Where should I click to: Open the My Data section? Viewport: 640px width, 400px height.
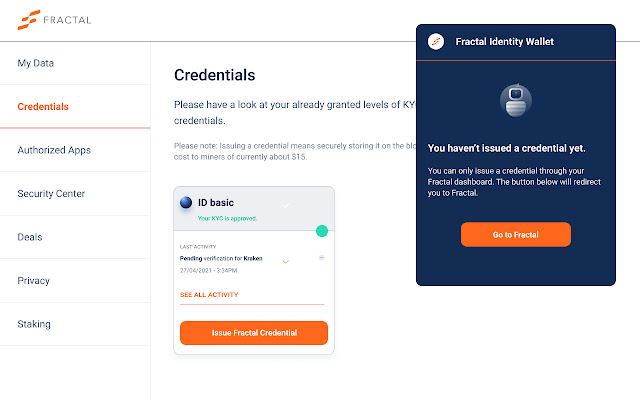pos(36,63)
